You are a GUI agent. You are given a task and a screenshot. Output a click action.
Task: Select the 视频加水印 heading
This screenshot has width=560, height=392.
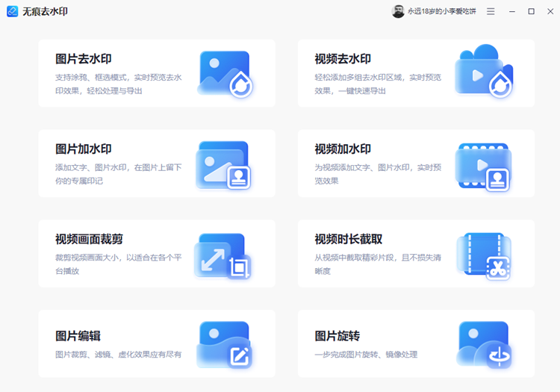pos(343,149)
